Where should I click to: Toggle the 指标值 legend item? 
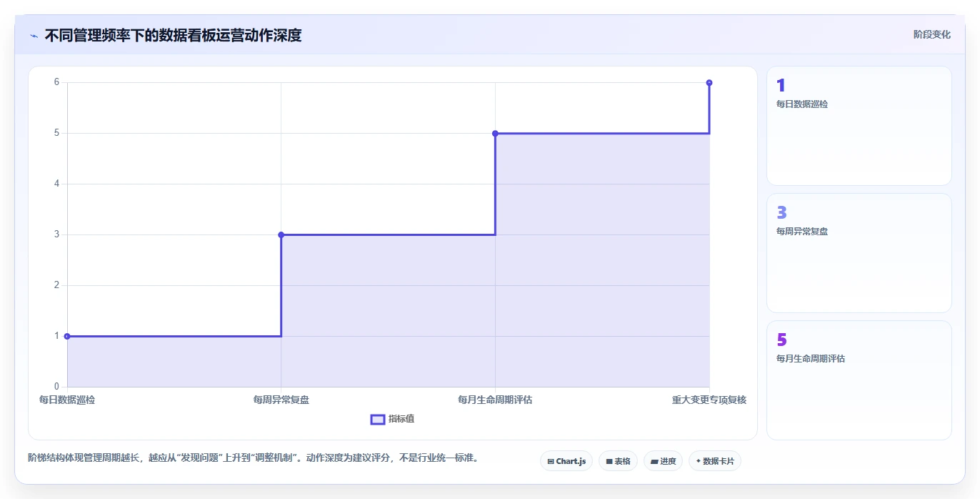(x=392, y=419)
